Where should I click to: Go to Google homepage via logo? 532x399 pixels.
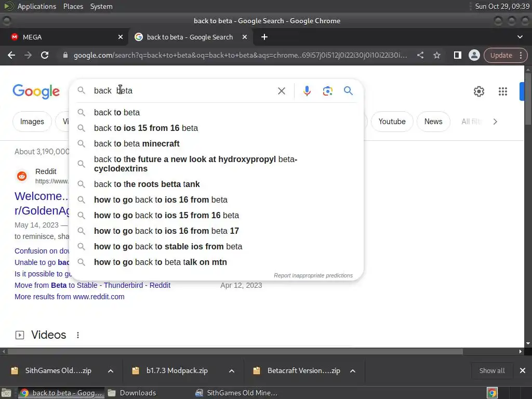(x=36, y=91)
